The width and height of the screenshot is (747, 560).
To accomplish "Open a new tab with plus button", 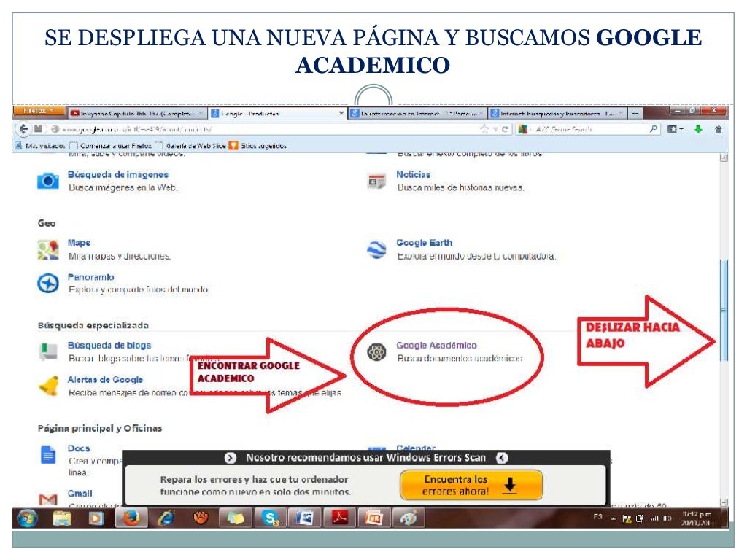I will [x=635, y=113].
